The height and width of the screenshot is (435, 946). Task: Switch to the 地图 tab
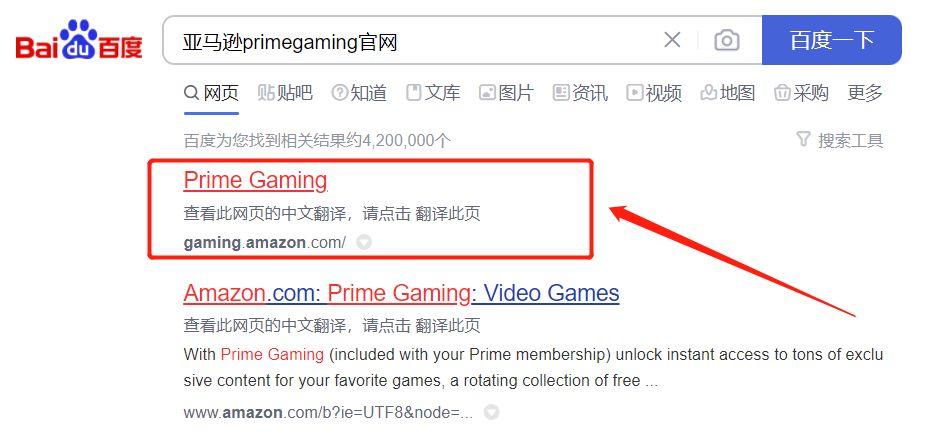pos(728,93)
